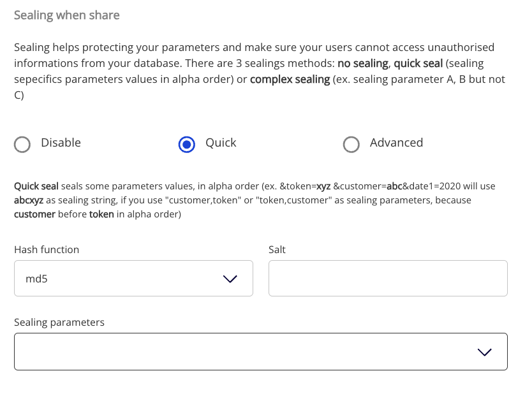Click the 'Disable' option label text
The width and height of the screenshot is (532, 394).
[61, 143]
